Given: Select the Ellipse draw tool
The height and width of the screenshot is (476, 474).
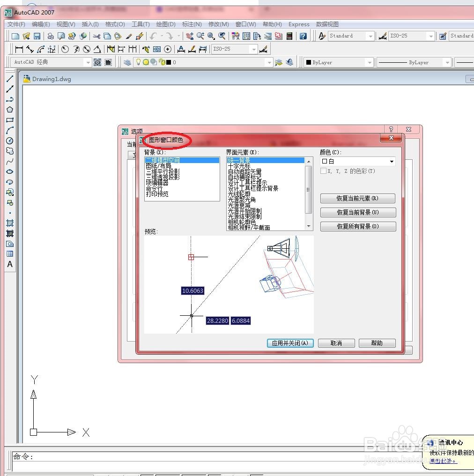Looking at the screenshot, I should (x=10, y=171).
